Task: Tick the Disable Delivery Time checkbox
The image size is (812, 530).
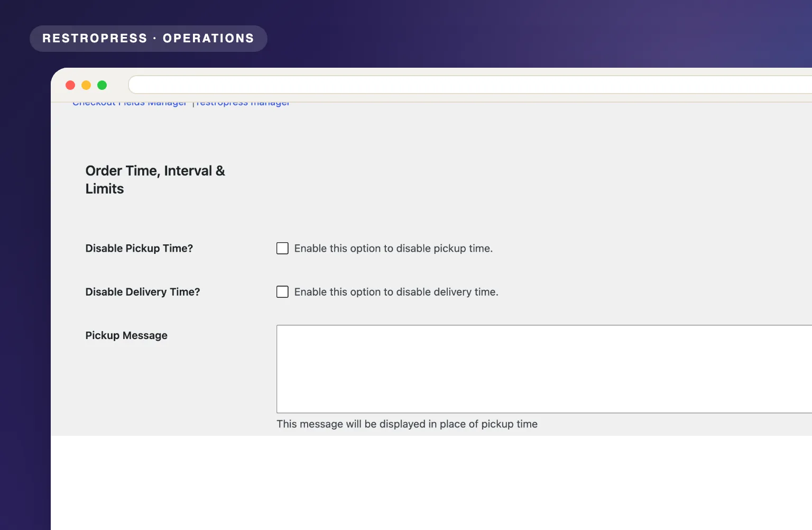Action: point(282,292)
